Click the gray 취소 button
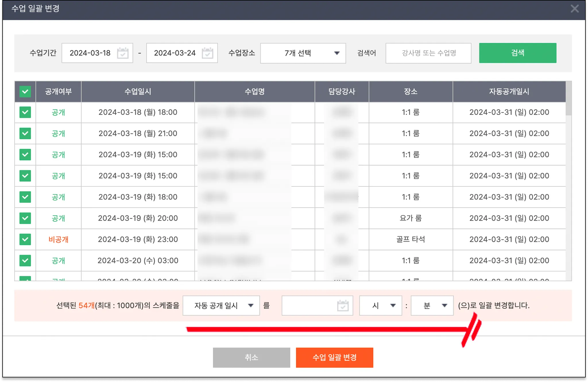The width and height of the screenshot is (588, 382). (252, 358)
